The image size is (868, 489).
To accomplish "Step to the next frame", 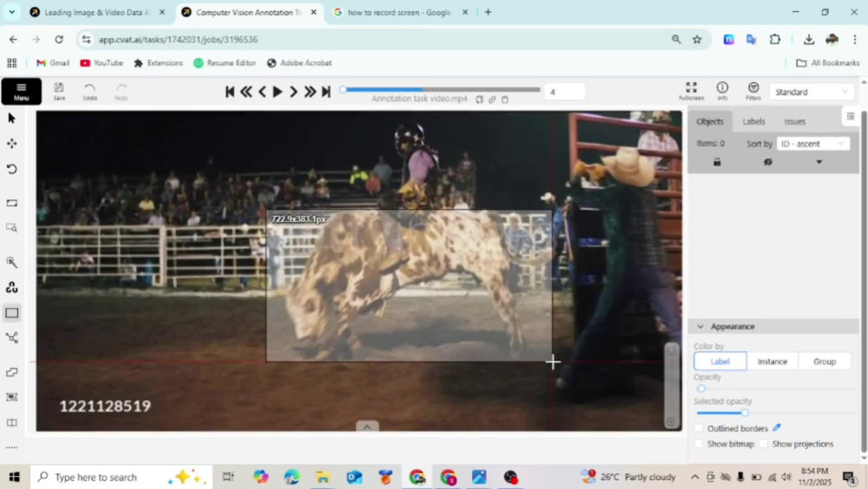I will [x=293, y=92].
